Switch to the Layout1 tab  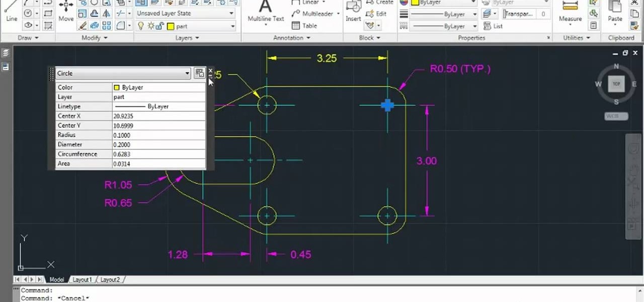82,279
